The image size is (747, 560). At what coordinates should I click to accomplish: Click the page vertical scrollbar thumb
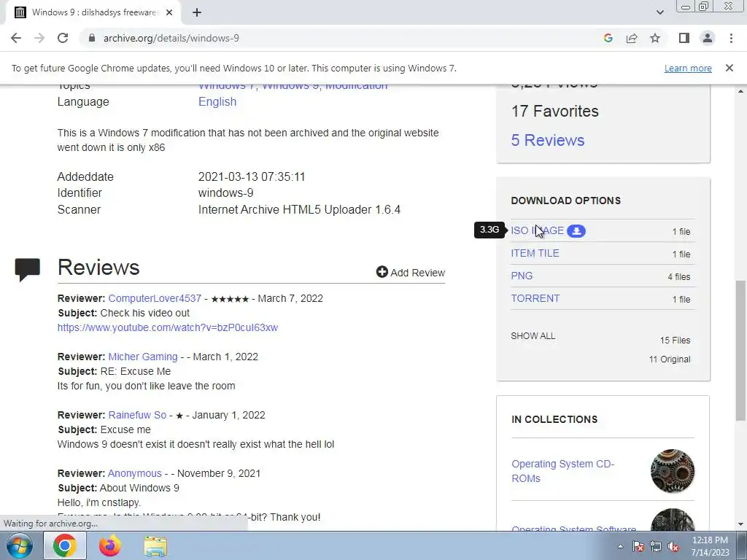[x=741, y=351]
